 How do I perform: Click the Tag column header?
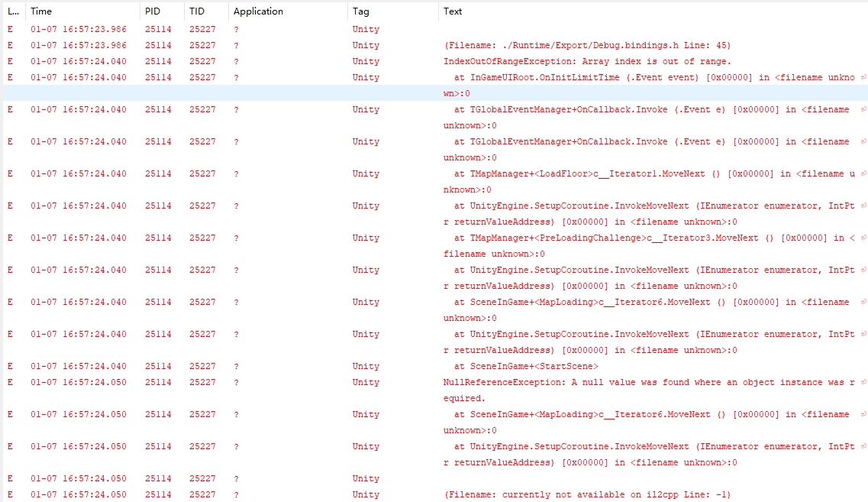[x=360, y=11]
